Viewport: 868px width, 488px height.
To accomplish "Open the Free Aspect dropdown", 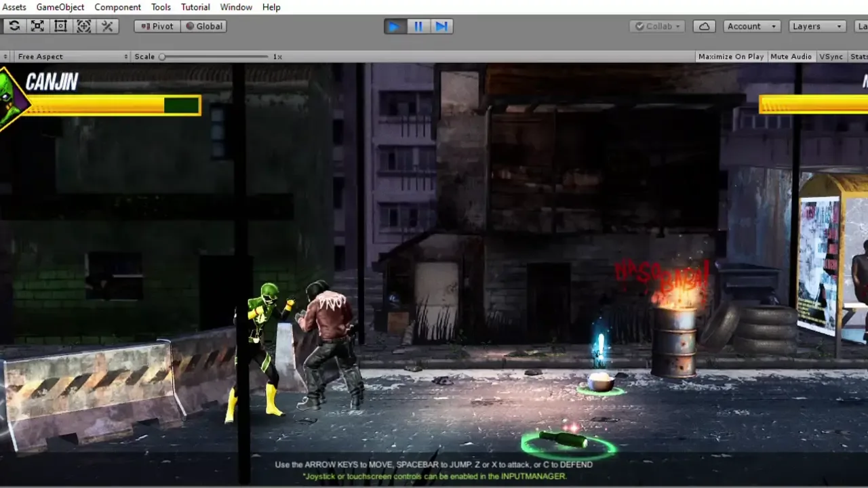I will coord(72,56).
